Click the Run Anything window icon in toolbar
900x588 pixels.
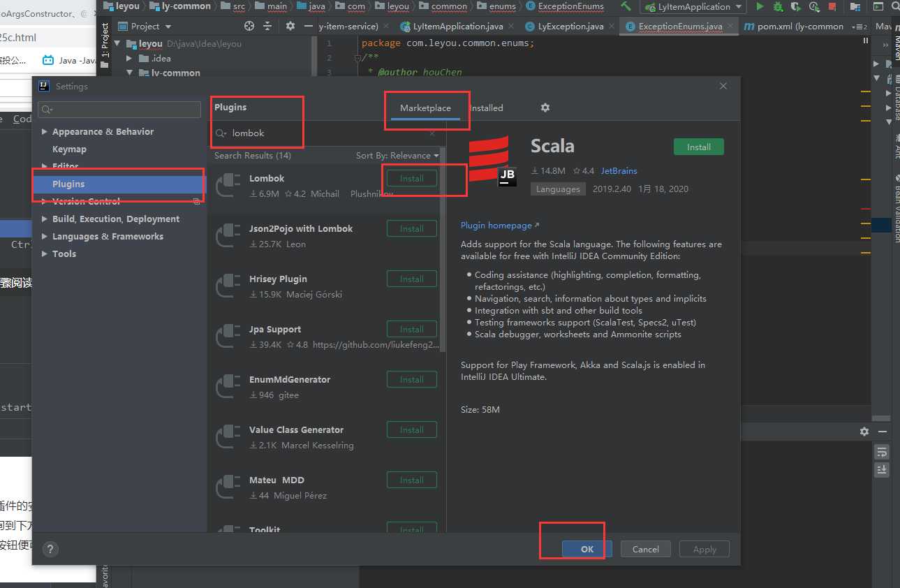point(878,7)
